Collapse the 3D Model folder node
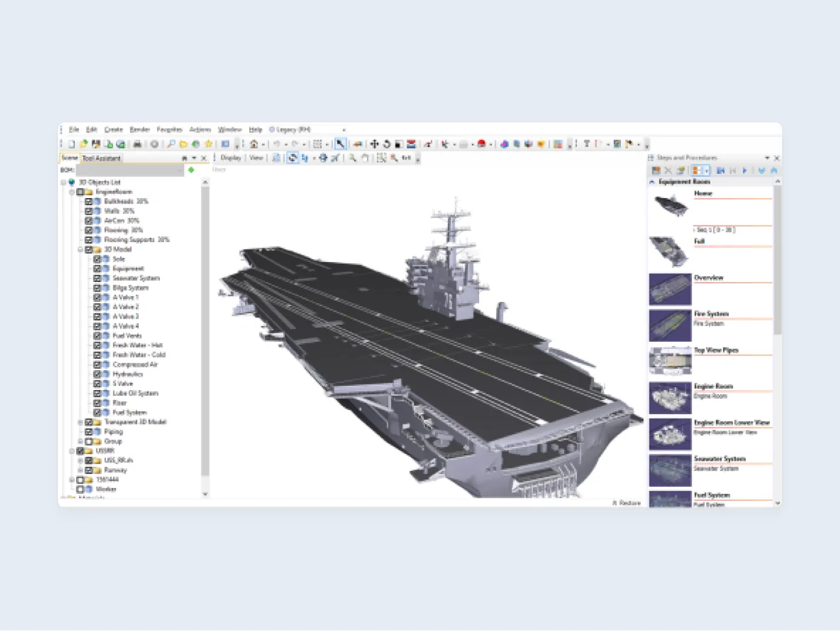The height and width of the screenshot is (631, 840). point(80,249)
